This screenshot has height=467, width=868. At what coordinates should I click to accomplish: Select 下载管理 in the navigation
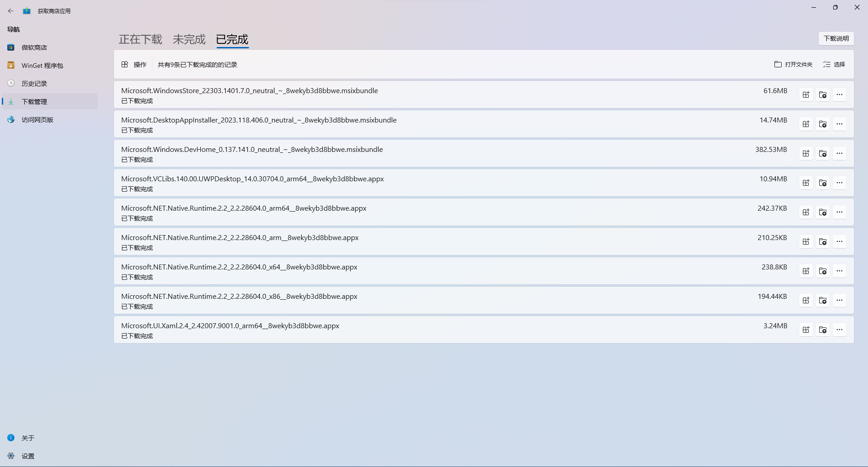point(35,101)
